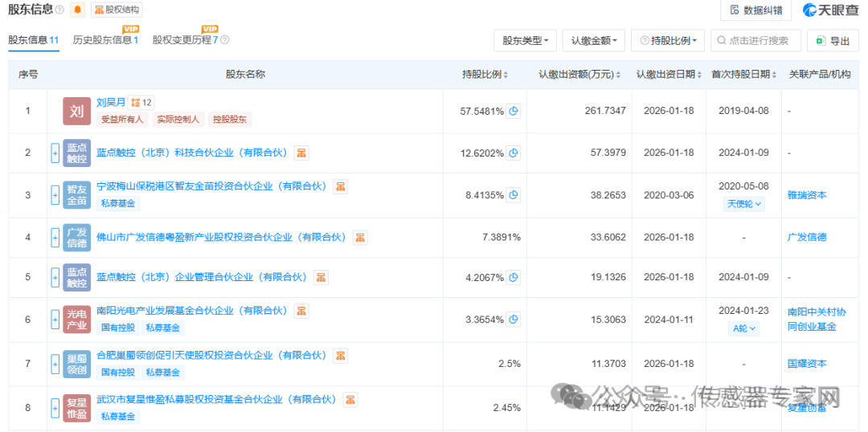Open the 股东类型 dropdown filter
The image size is (868, 432).
pos(526,40)
